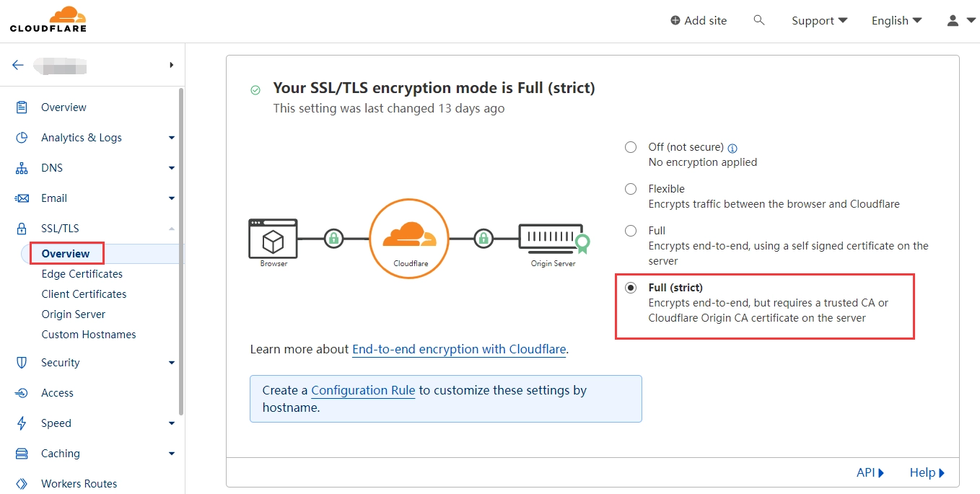
Task: Open the user account icon
Action: click(951, 20)
